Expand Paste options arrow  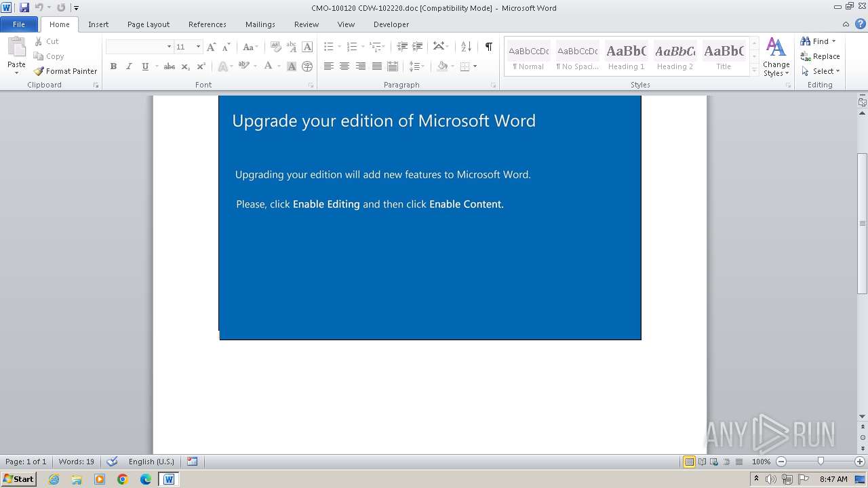[x=16, y=72]
